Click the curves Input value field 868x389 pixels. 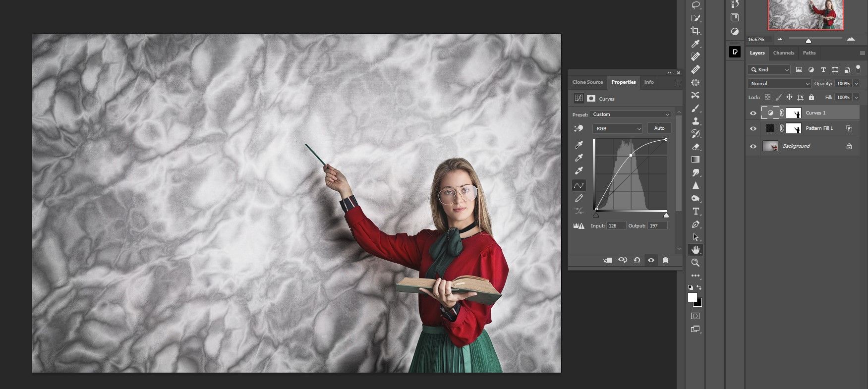pos(616,226)
